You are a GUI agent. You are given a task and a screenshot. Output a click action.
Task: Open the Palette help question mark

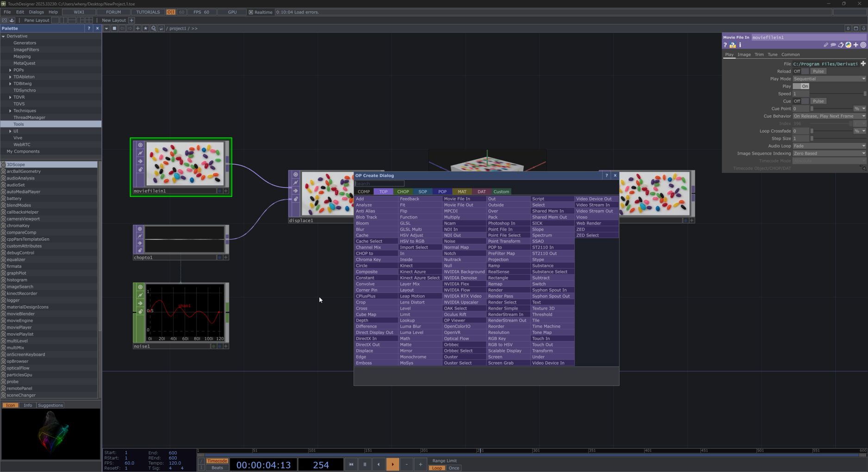tap(89, 28)
